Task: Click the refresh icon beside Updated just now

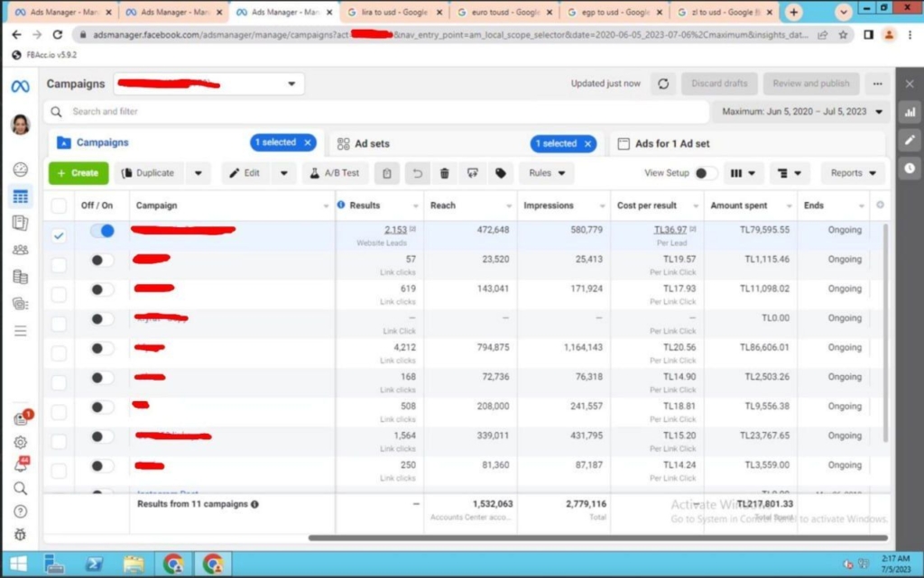Action: coord(663,84)
